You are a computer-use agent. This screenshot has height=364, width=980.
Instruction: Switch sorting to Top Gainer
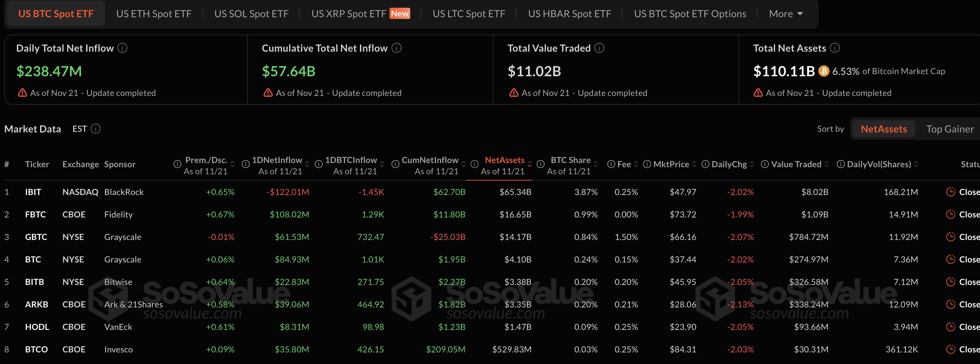coord(949,129)
